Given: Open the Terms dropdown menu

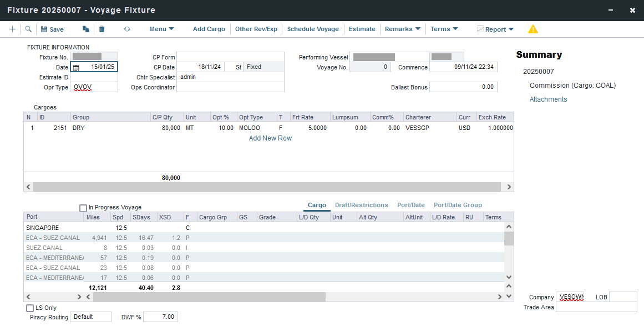Looking at the screenshot, I should (444, 29).
